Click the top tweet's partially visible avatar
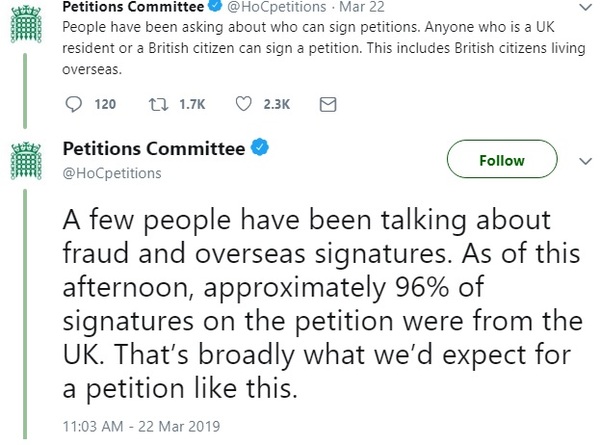Image resolution: width=600 pixels, height=445 pixels. pyautogui.click(x=25, y=12)
